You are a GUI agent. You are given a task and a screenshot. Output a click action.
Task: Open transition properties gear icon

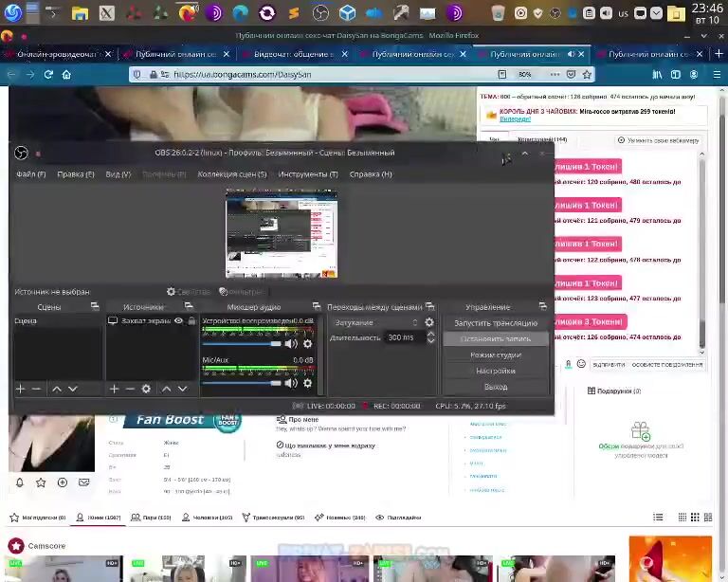[429, 322]
